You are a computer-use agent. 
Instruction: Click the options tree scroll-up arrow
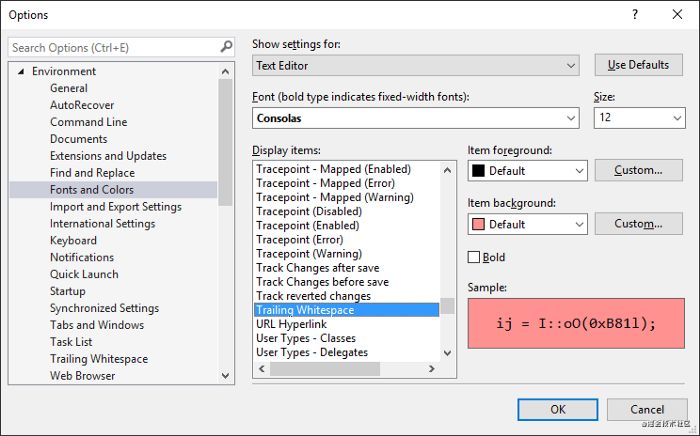[x=225, y=71]
